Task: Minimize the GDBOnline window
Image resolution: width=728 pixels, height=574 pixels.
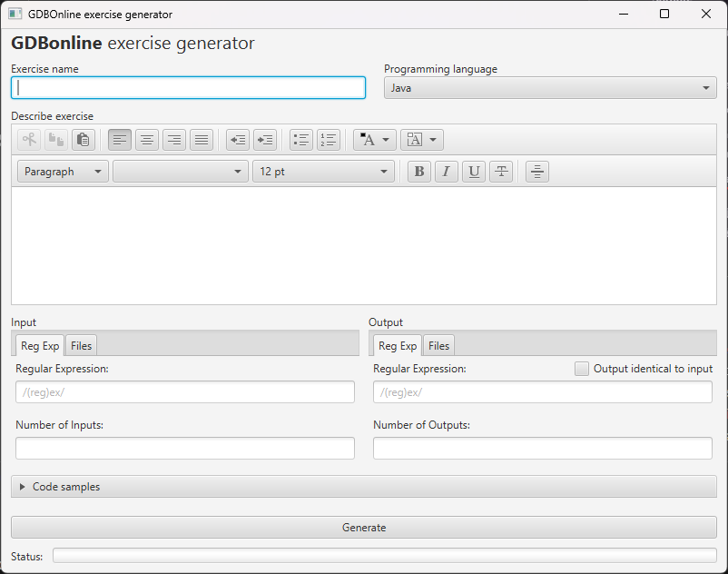Action: [624, 14]
